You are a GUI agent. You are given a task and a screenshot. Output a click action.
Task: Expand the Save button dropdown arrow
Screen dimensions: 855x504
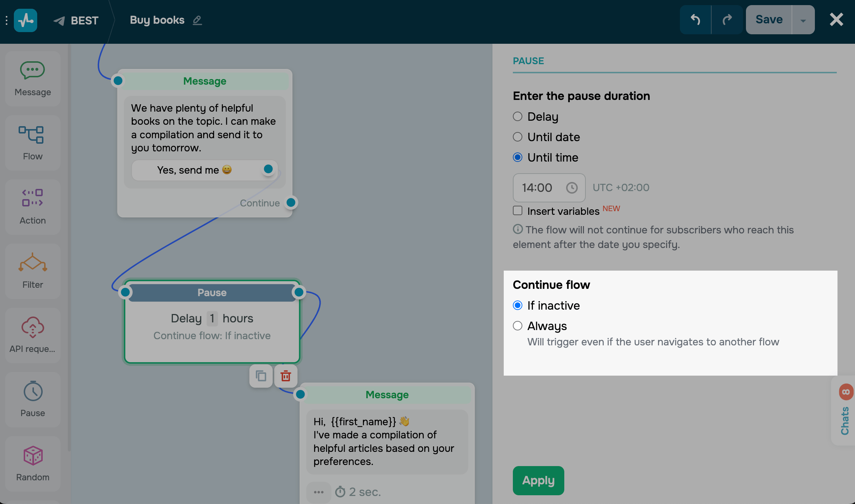803,20
